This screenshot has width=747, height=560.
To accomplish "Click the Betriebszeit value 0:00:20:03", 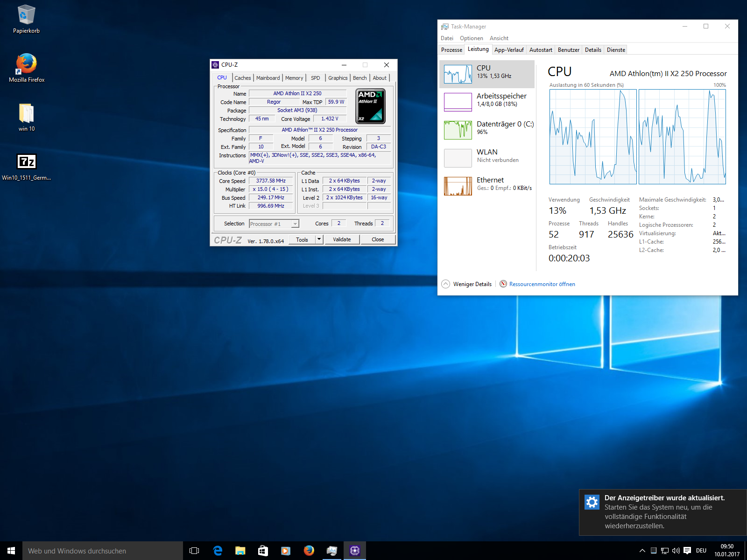I will (569, 258).
